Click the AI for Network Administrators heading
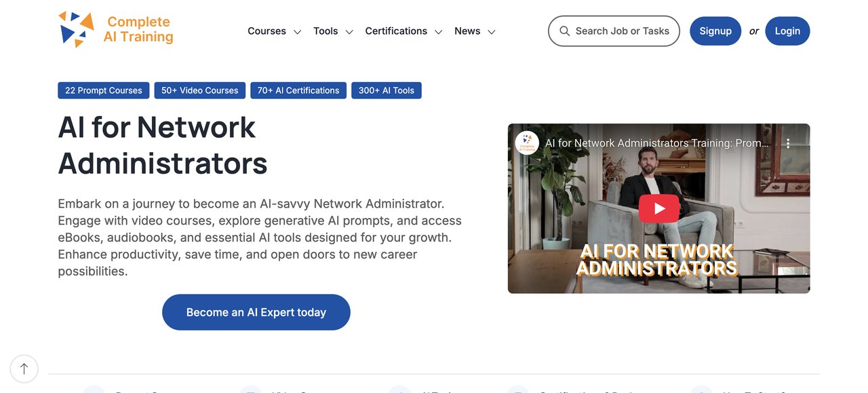 point(163,145)
